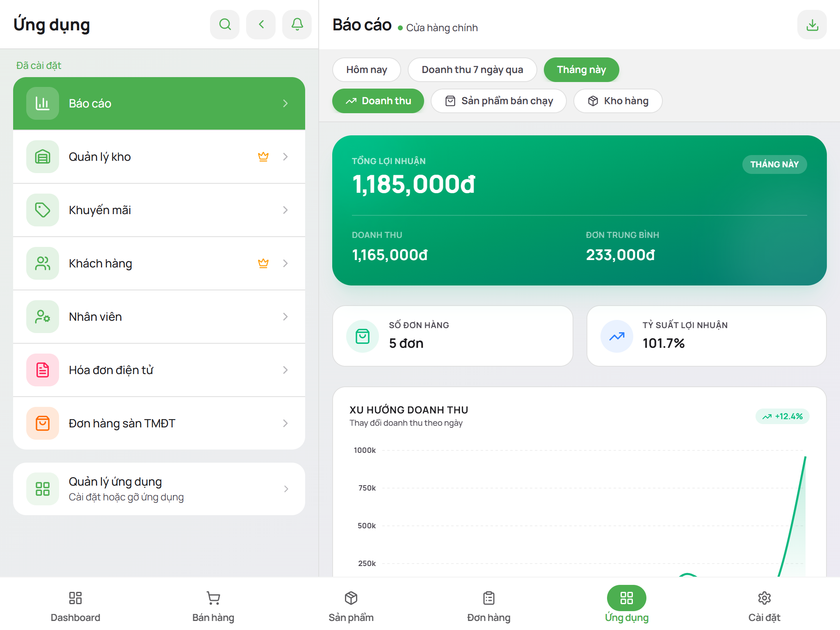The image size is (840, 630).
Task: Open Cài đặt gear in bottom navigation
Action: 765,606
